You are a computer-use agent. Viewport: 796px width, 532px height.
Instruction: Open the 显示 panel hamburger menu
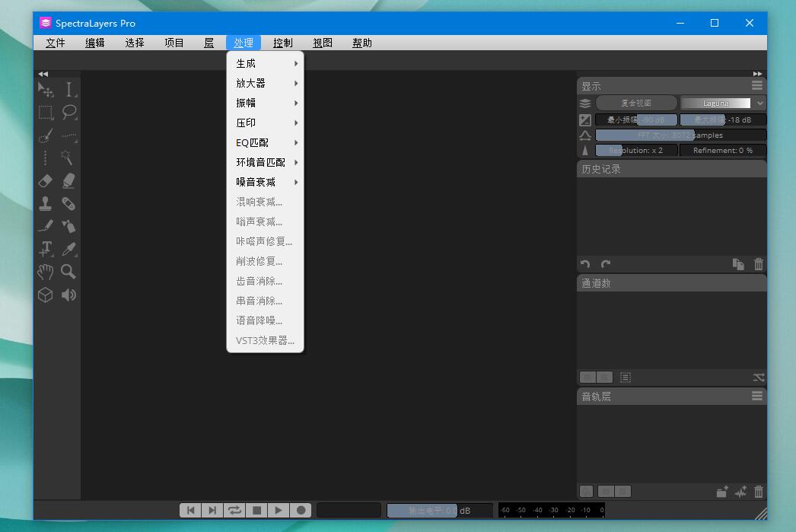click(x=757, y=85)
